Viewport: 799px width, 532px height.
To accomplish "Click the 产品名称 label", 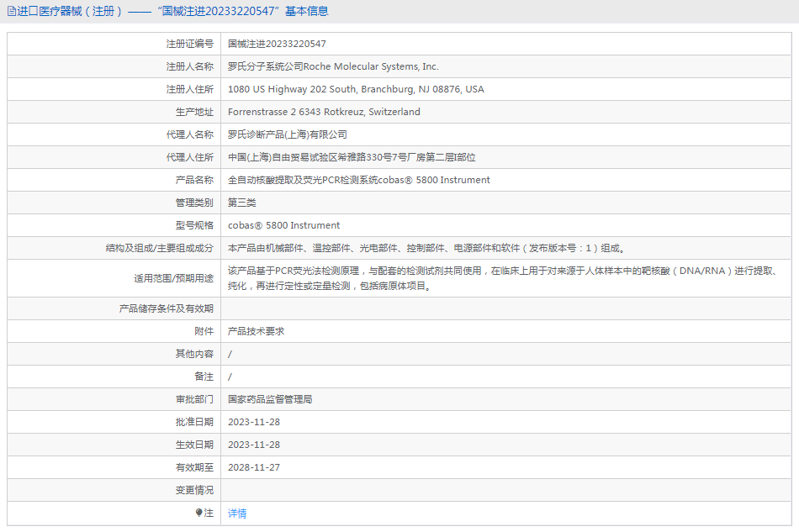I will click(194, 180).
